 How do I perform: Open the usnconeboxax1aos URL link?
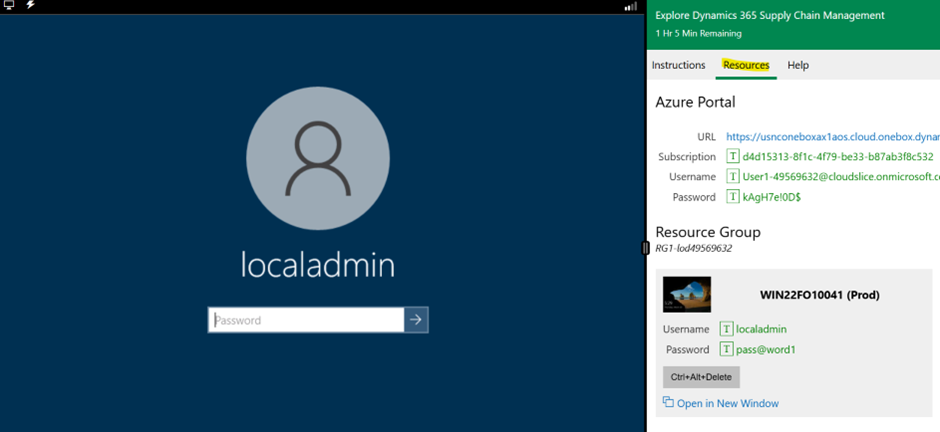point(833,137)
